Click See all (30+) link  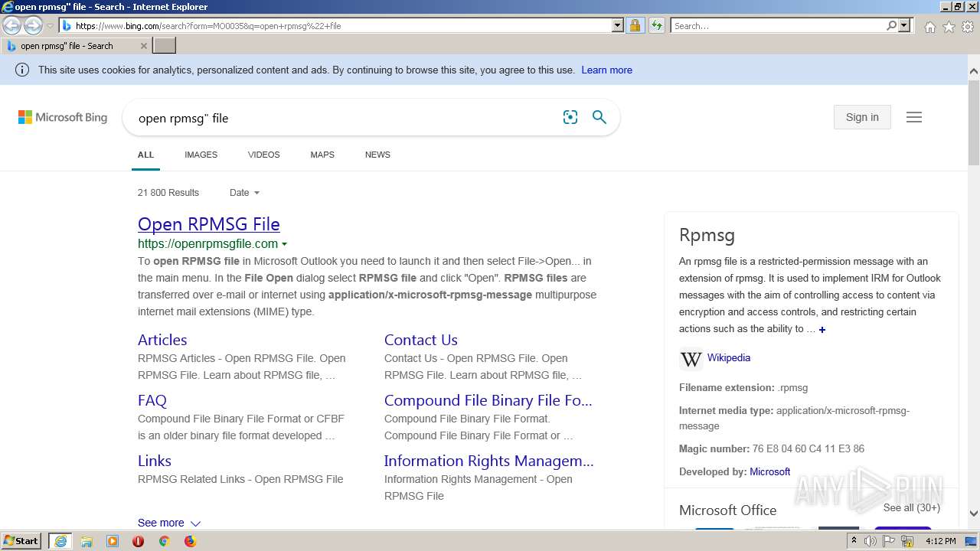(912, 507)
